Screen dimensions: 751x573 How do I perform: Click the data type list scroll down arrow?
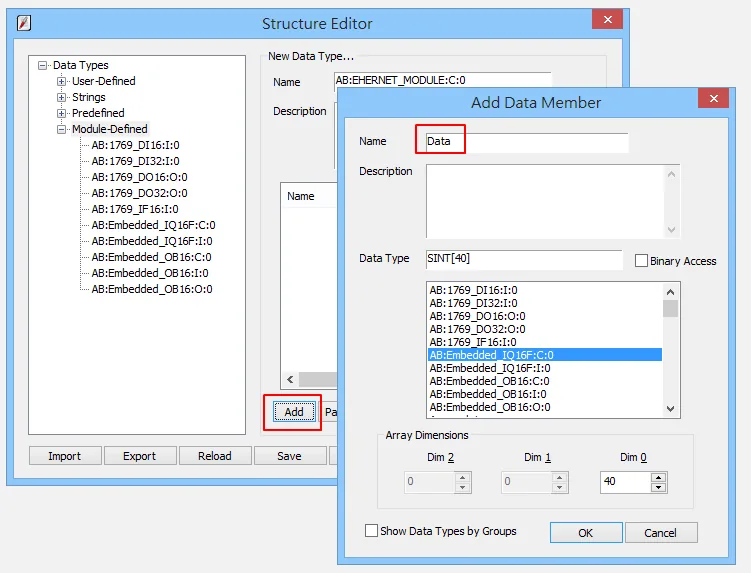671,409
